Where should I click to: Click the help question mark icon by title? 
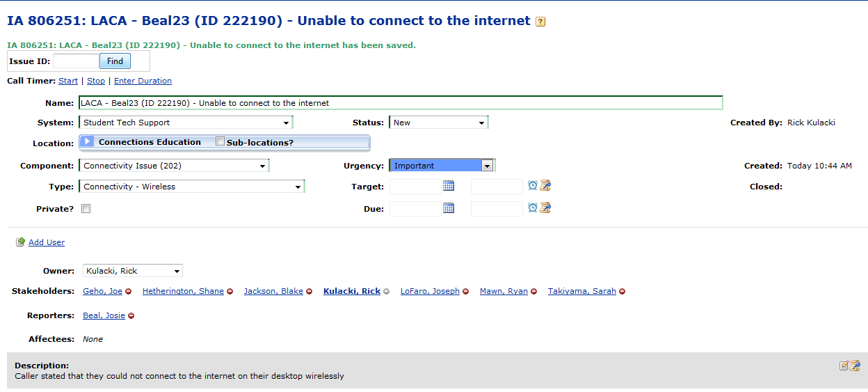tap(540, 22)
